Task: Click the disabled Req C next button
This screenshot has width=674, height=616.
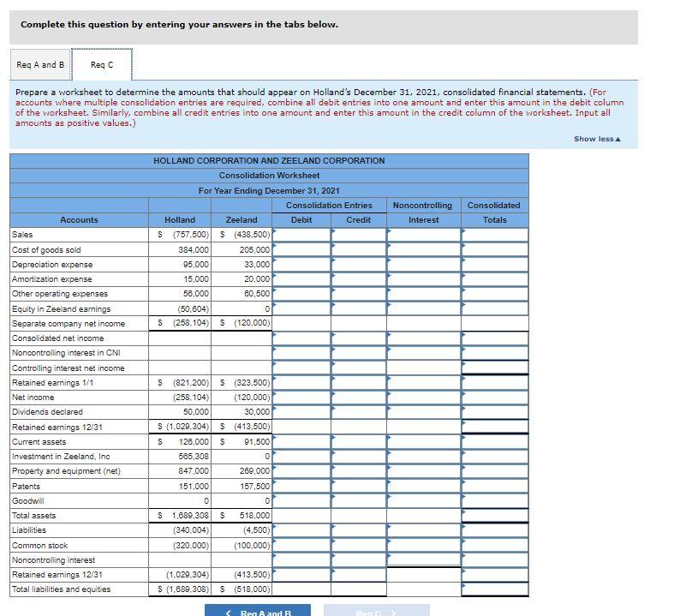Action: click(x=377, y=610)
